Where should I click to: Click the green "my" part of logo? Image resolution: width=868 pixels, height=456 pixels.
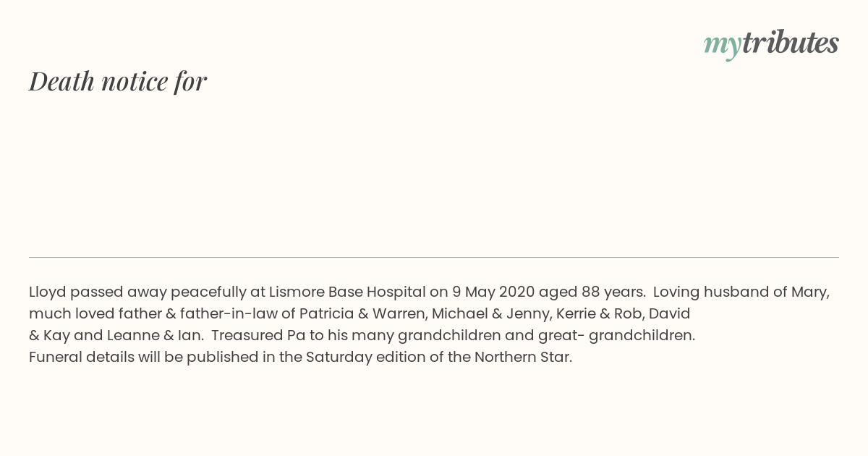(723, 46)
